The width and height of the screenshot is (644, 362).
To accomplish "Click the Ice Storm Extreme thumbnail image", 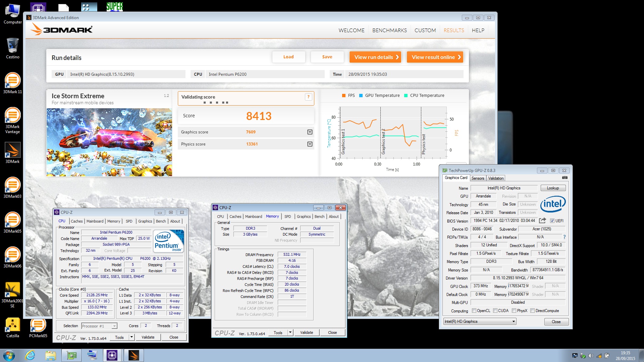I will coord(109,142).
